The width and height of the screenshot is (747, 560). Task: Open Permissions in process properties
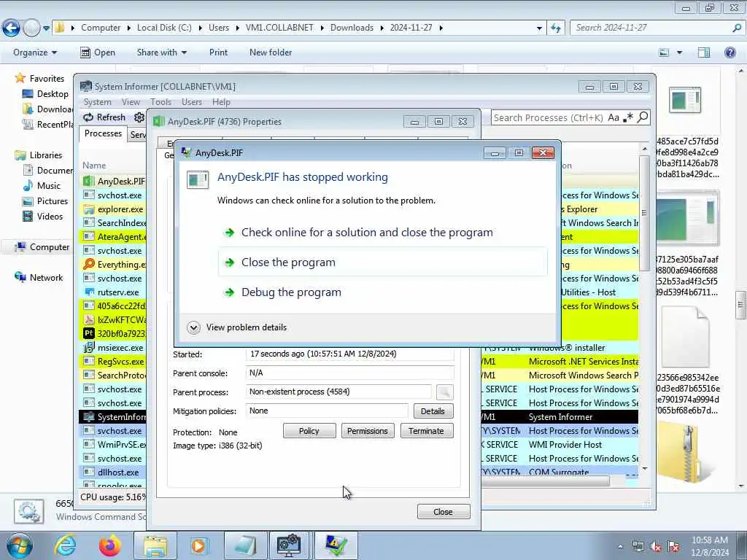368,431
